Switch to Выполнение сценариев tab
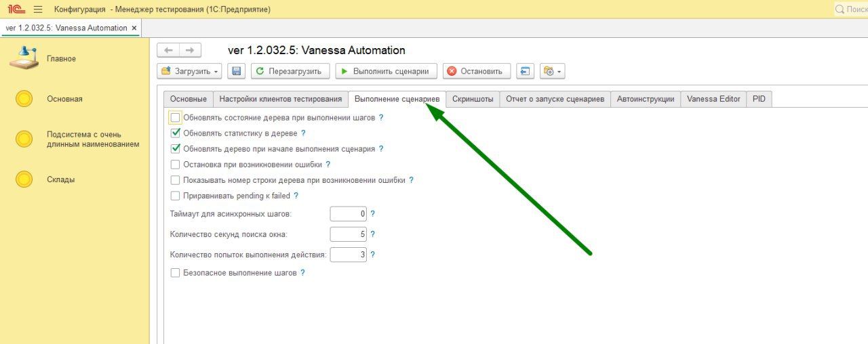 [x=397, y=99]
